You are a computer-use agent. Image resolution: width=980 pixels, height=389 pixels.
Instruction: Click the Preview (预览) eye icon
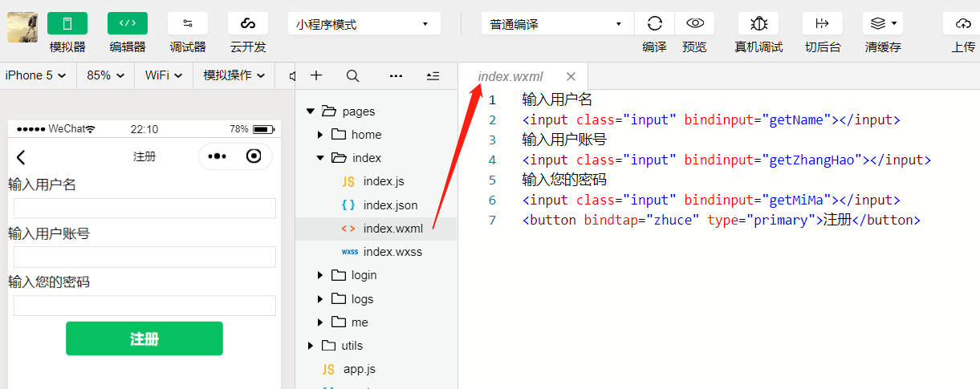tap(695, 23)
